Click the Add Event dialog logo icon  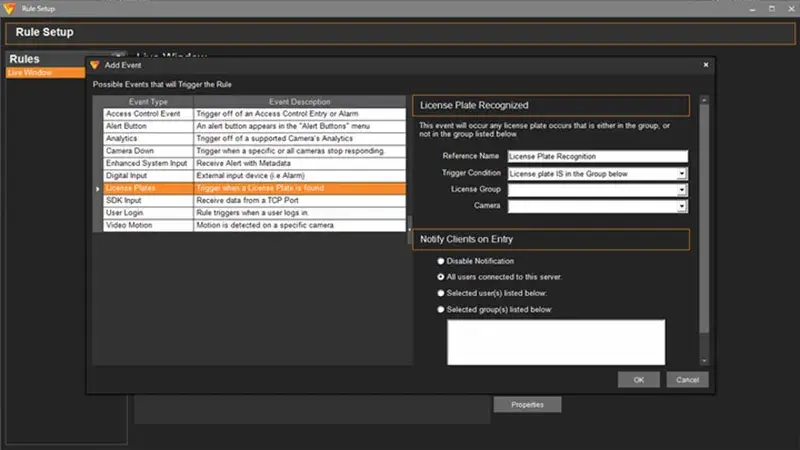tap(94, 65)
